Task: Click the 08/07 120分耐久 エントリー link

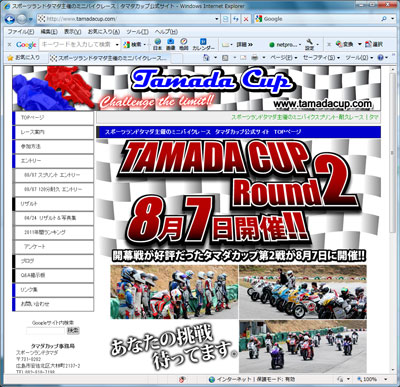Action: pyautogui.click(x=54, y=189)
